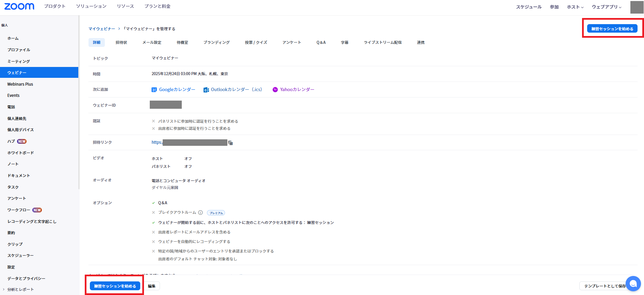Select the 投票 / クイズ tab
Viewport: 644px width, 295px height.
[x=256, y=42]
